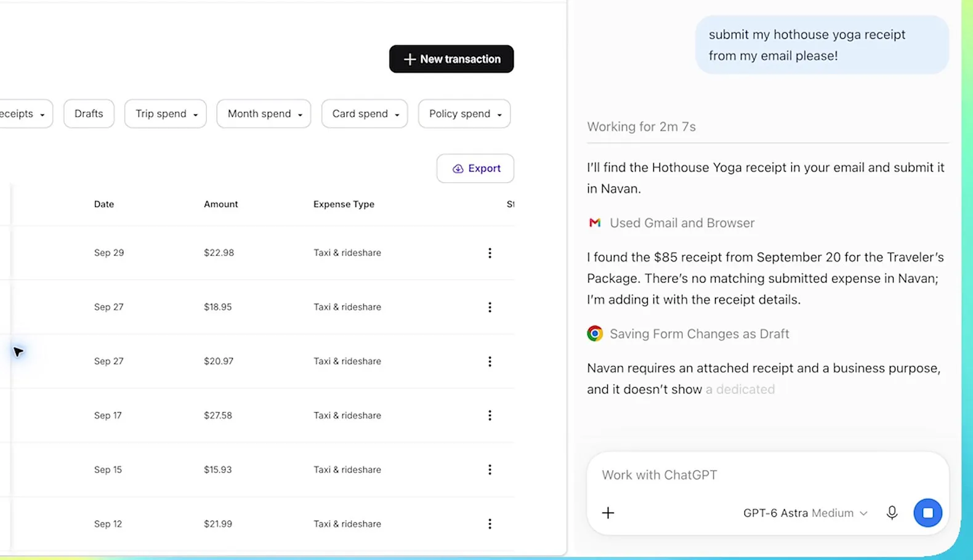The height and width of the screenshot is (560, 973).
Task: Sort by the Amount column header
Action: tap(221, 204)
